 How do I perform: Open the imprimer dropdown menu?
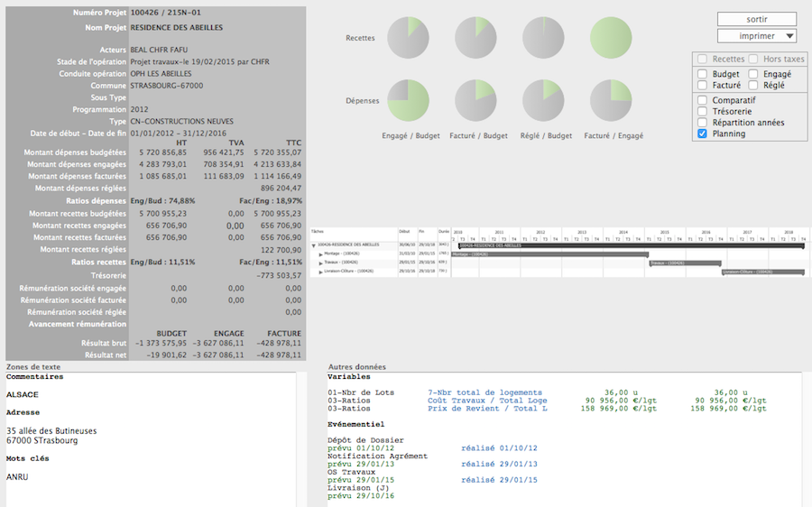(757, 36)
